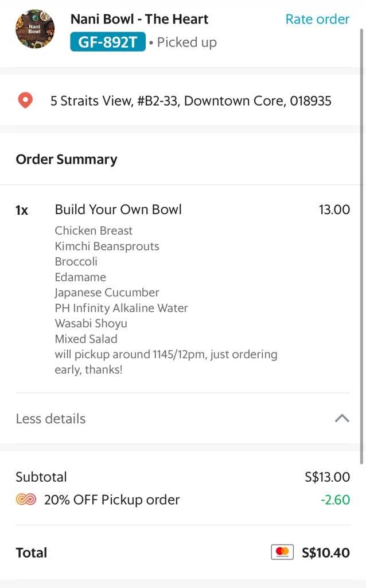Tap the pickup note about 1145/12pm
Image resolution: width=366 pixels, height=588 pixels.
[x=166, y=362]
